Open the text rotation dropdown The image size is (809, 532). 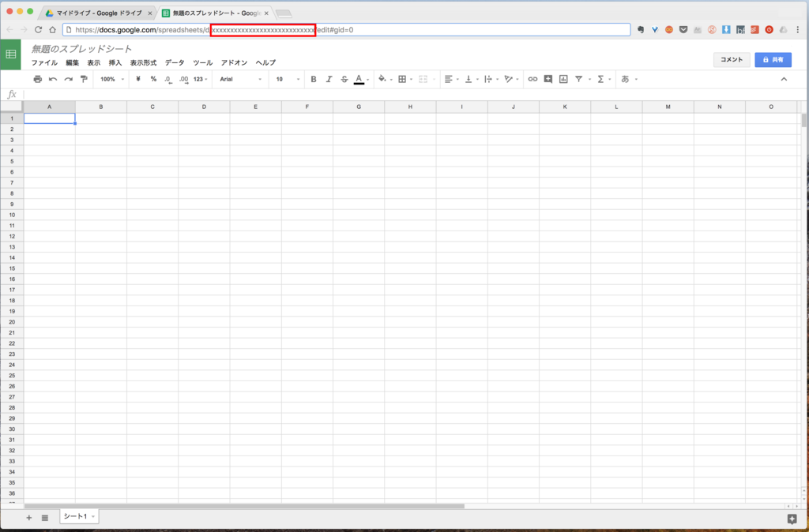(511, 80)
